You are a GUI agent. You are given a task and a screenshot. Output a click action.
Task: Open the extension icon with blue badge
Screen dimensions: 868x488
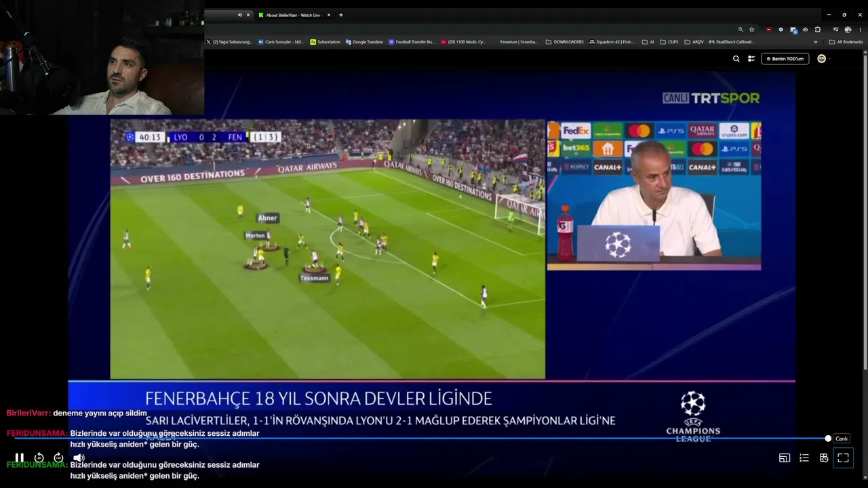point(793,30)
